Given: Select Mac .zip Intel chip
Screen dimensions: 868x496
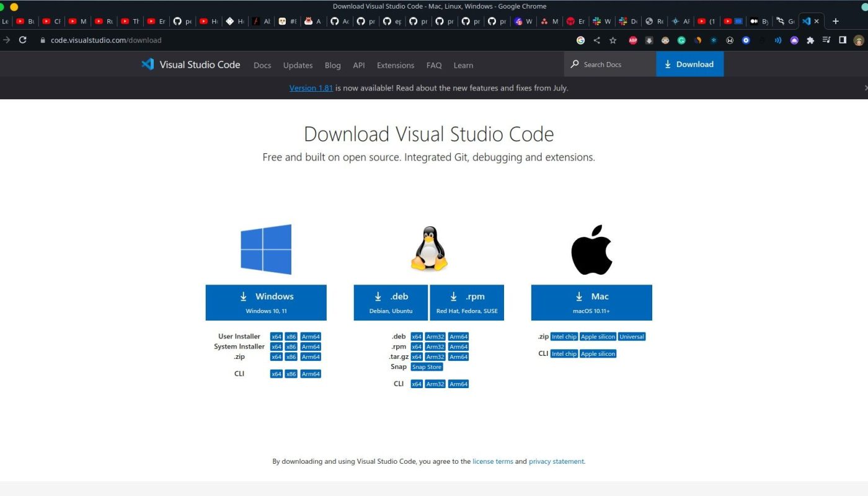Looking at the screenshot, I should click(564, 337).
